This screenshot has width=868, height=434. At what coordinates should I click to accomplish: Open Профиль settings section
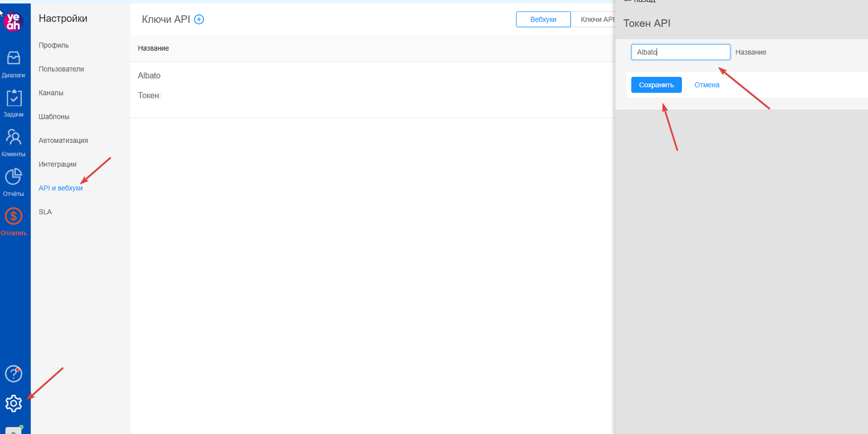(54, 46)
